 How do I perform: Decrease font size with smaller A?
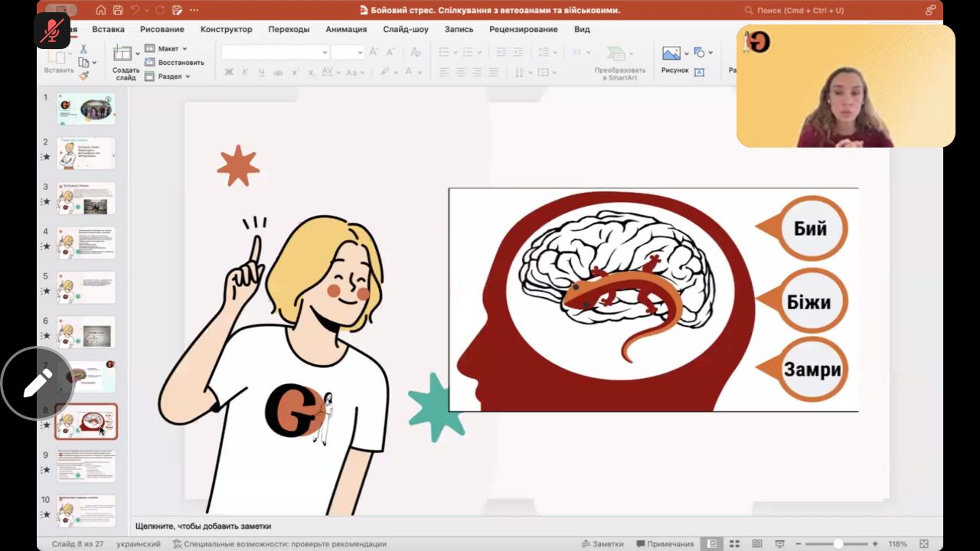[392, 52]
